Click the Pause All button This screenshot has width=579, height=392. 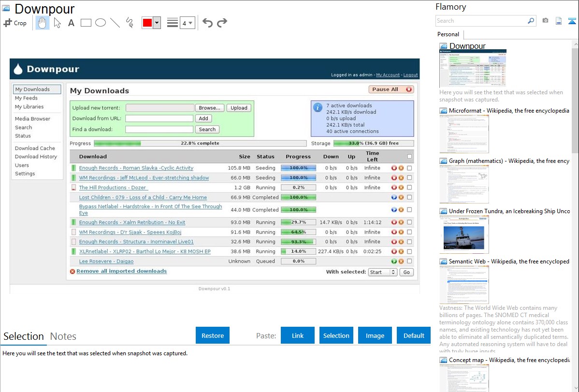pos(391,89)
